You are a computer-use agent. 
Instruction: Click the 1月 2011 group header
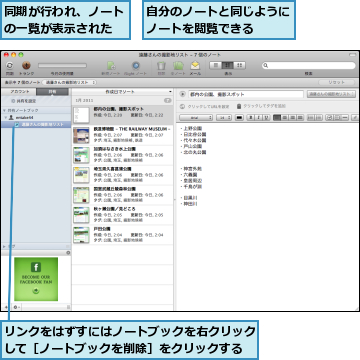(123, 100)
